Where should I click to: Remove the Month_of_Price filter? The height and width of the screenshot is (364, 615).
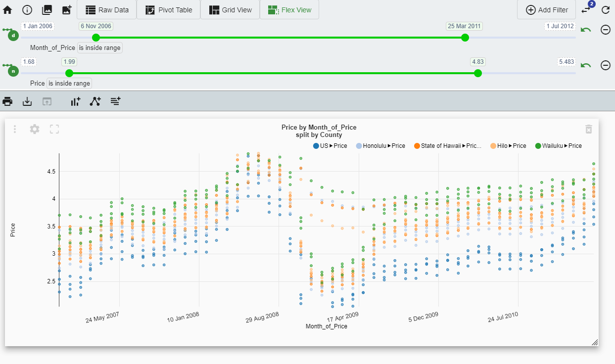(605, 30)
